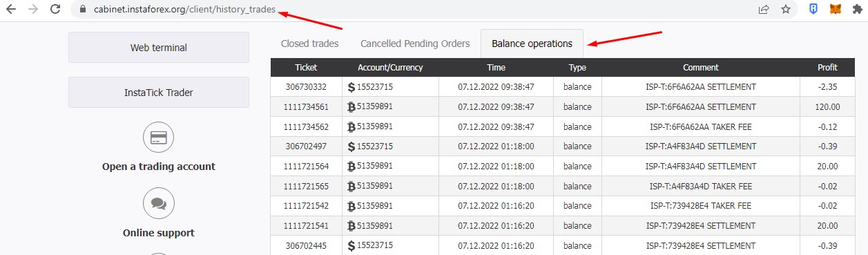View site security lock info
Screen dimensions: 868x255
[83, 10]
